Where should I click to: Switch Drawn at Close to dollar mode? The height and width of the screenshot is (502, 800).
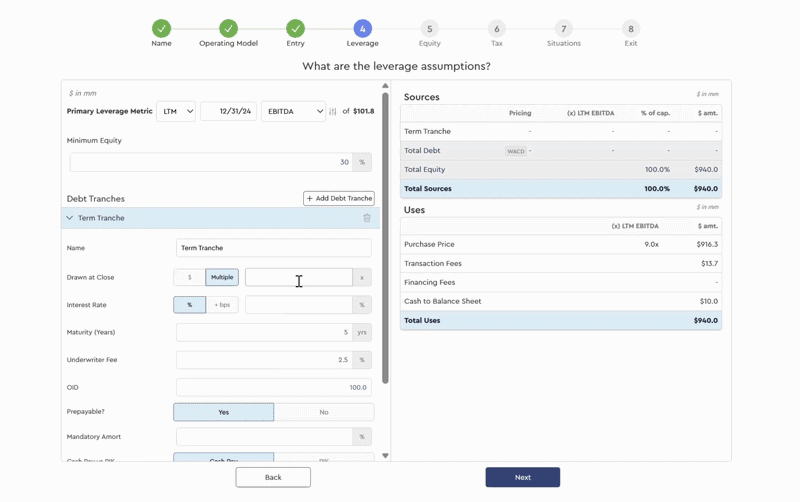tap(190, 277)
